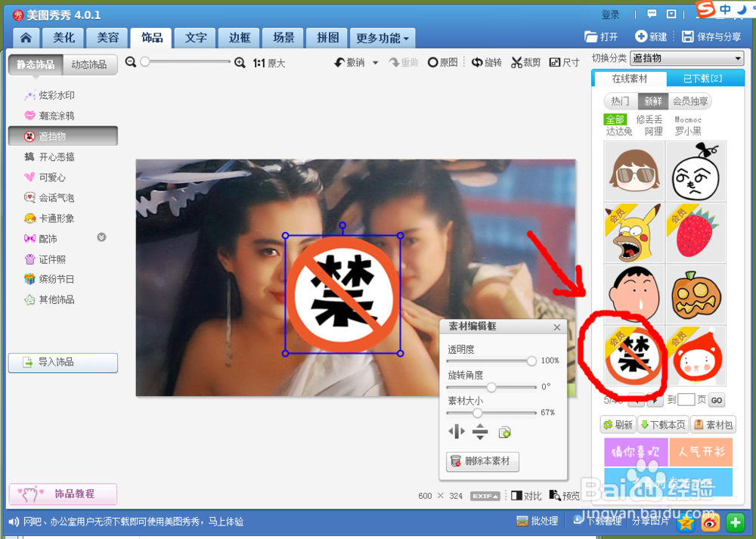Open the 美容 tab
756x539 pixels.
coord(107,38)
